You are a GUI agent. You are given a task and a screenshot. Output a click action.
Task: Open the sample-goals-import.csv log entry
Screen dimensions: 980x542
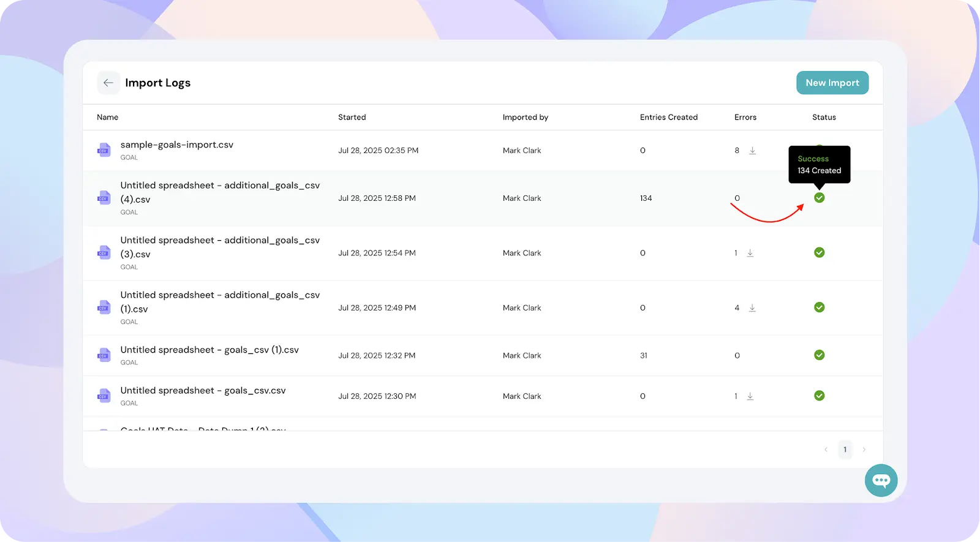tap(176, 145)
